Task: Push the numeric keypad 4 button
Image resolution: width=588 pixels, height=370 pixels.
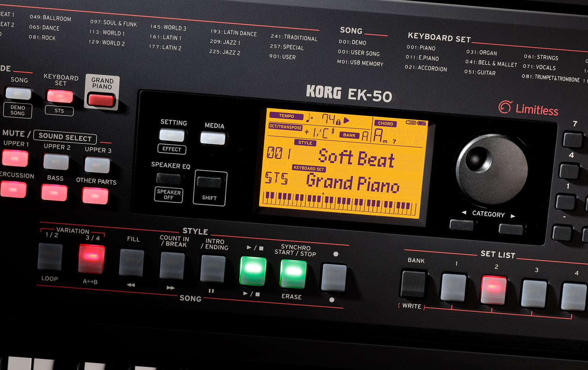Action: (569, 172)
